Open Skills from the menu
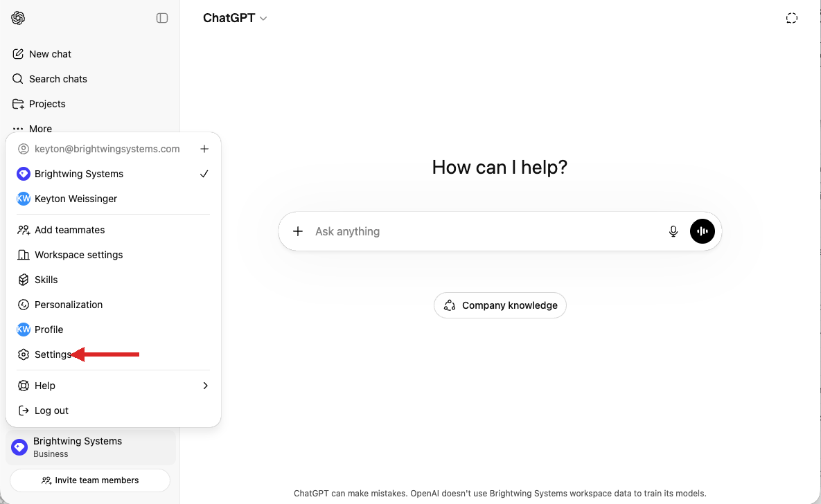Screen dimensions: 821x504 113,280
